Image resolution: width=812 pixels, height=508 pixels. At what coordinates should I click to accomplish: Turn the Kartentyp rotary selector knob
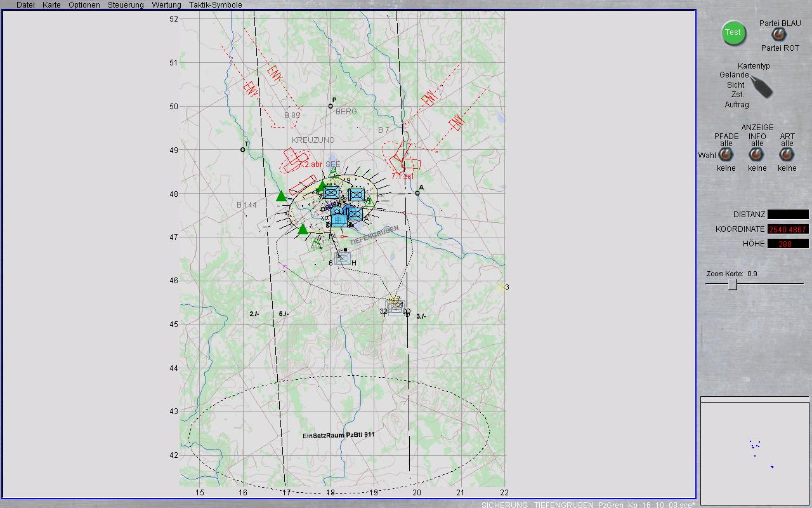pyautogui.click(x=761, y=86)
